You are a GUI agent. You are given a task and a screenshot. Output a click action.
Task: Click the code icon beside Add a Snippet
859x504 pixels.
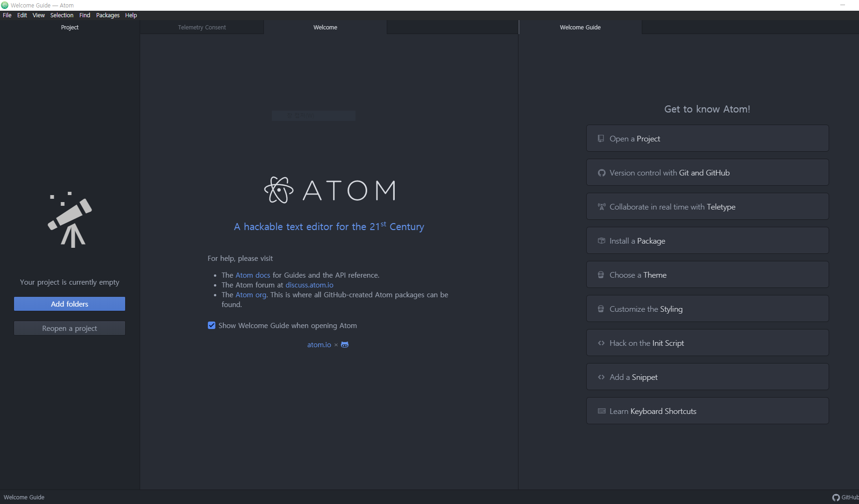(x=602, y=377)
